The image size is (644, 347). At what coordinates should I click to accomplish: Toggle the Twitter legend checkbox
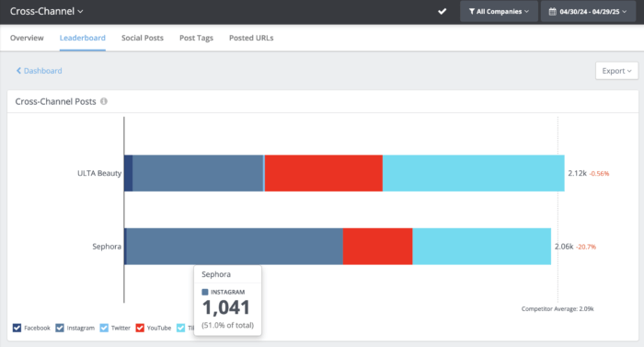[104, 328]
